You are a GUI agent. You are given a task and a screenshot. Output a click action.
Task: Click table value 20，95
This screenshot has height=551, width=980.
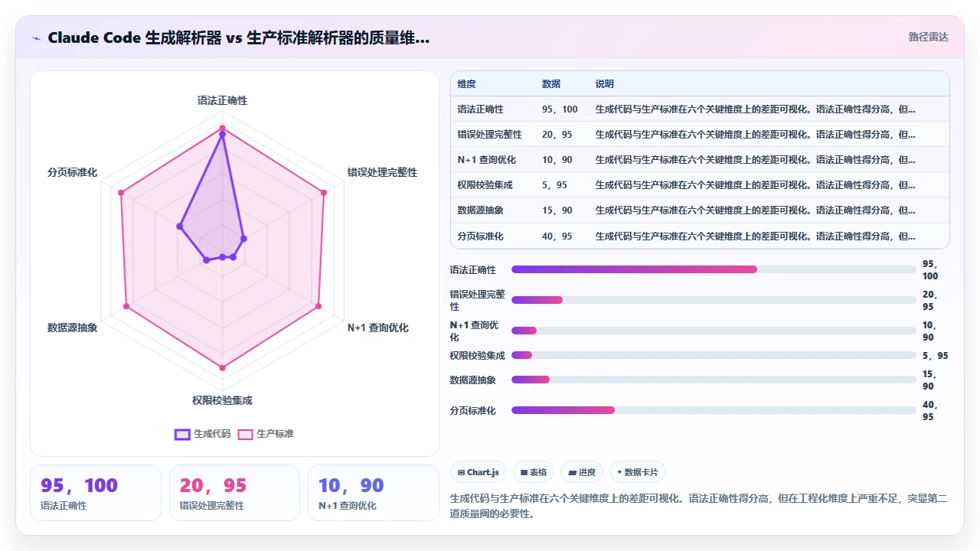[557, 135]
